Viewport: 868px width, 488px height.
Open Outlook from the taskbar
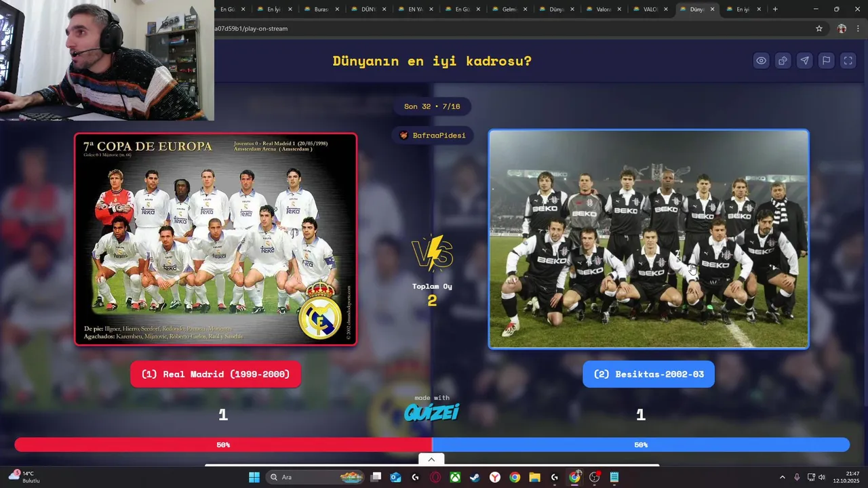point(396,477)
